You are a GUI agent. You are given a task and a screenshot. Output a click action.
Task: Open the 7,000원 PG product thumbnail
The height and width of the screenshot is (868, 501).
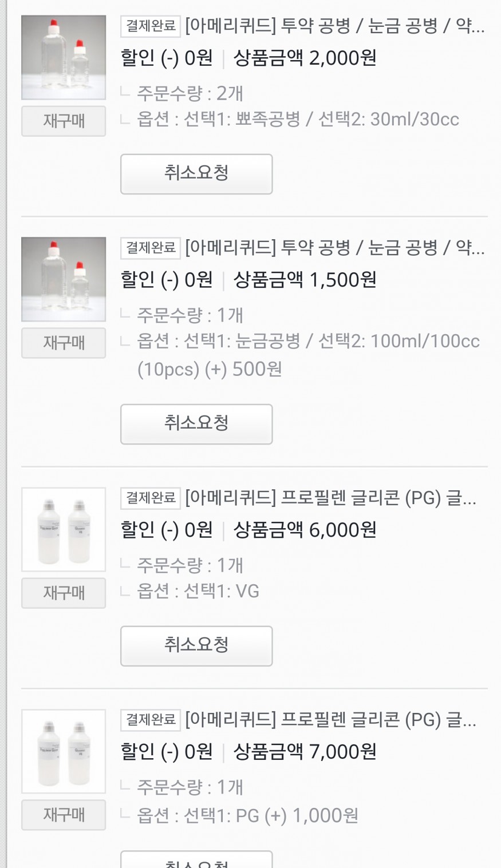point(64,751)
